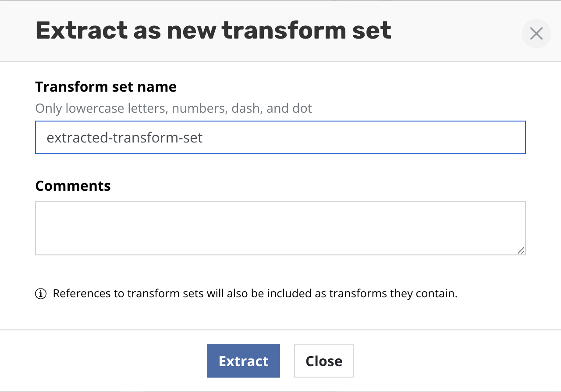Image resolution: width=561 pixels, height=392 pixels.
Task: Click inside the transform set name field
Action: click(x=280, y=137)
